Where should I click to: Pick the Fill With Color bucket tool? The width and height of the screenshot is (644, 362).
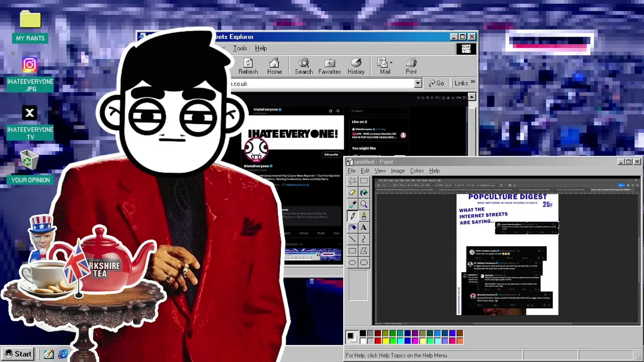364,193
